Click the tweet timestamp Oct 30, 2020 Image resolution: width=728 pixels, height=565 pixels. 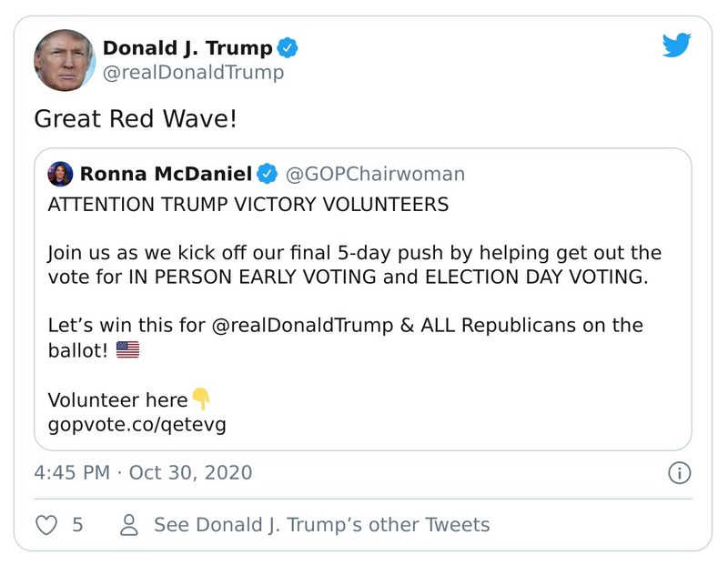pyautogui.click(x=141, y=472)
